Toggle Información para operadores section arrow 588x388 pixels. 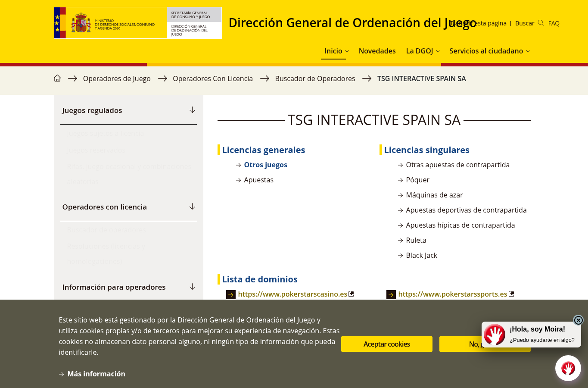click(192, 287)
